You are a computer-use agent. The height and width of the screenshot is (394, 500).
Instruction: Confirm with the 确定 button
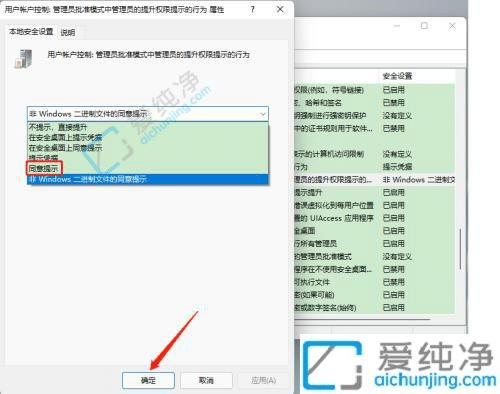pos(148,380)
